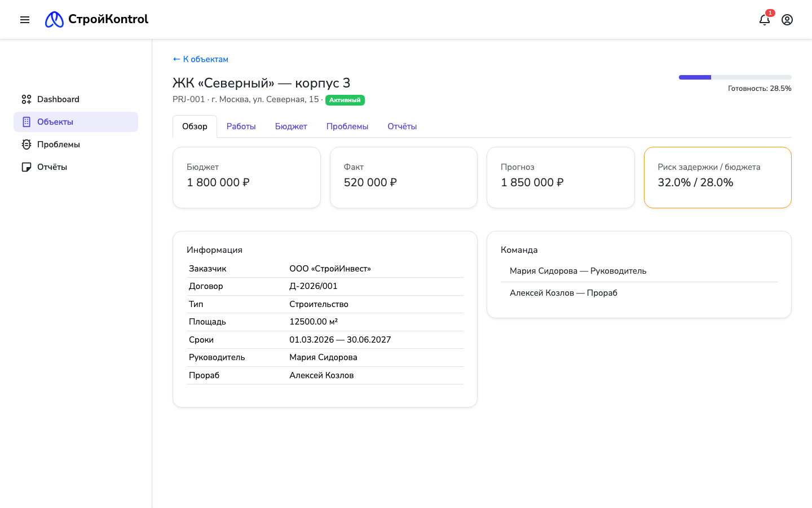Click the Активный status badge
Image resolution: width=812 pixels, height=508 pixels.
(x=345, y=100)
